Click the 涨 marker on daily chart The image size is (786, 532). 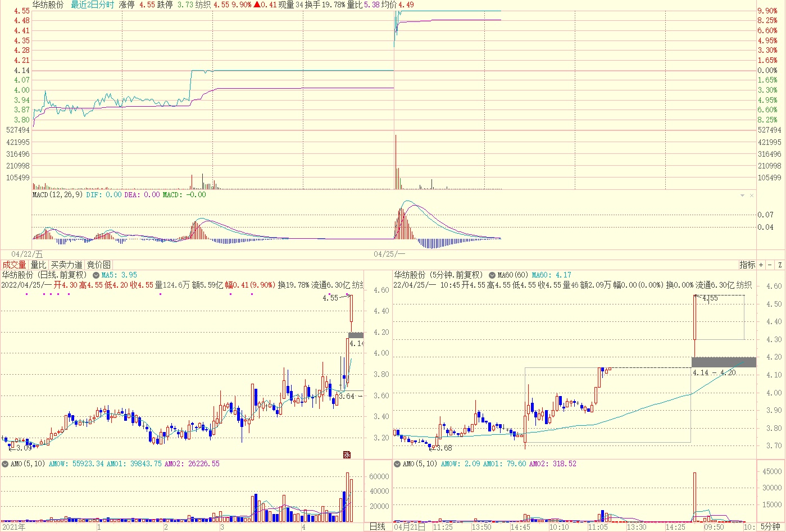(x=347, y=454)
